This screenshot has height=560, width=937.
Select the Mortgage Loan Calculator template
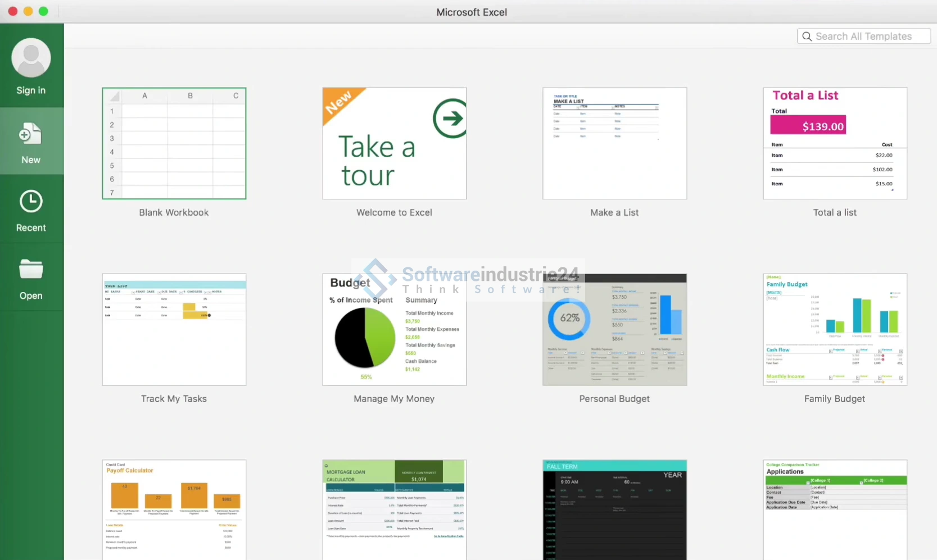click(394, 509)
